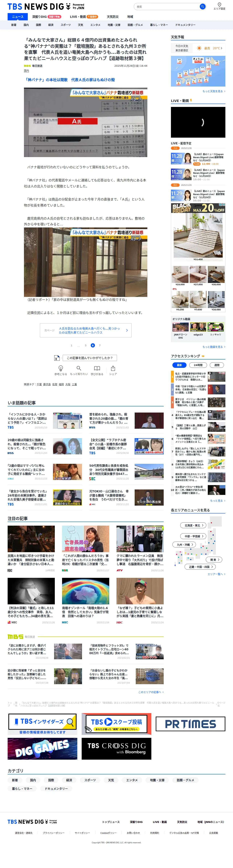The image size is (233, 868).
Task: Select the 24時間 ranking filter
Action: click(x=198, y=365)
